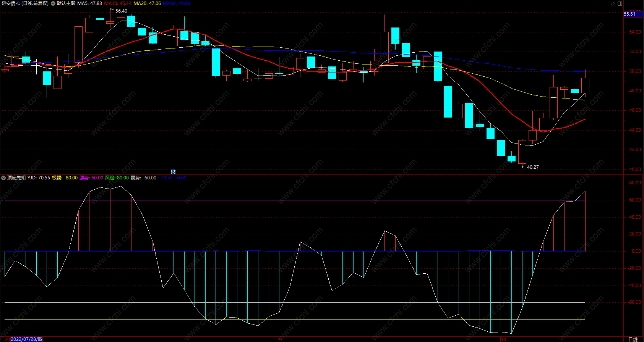Screen dimensions: 644x342
Task: Click the 40.27 low price annotation
Action: (533, 167)
